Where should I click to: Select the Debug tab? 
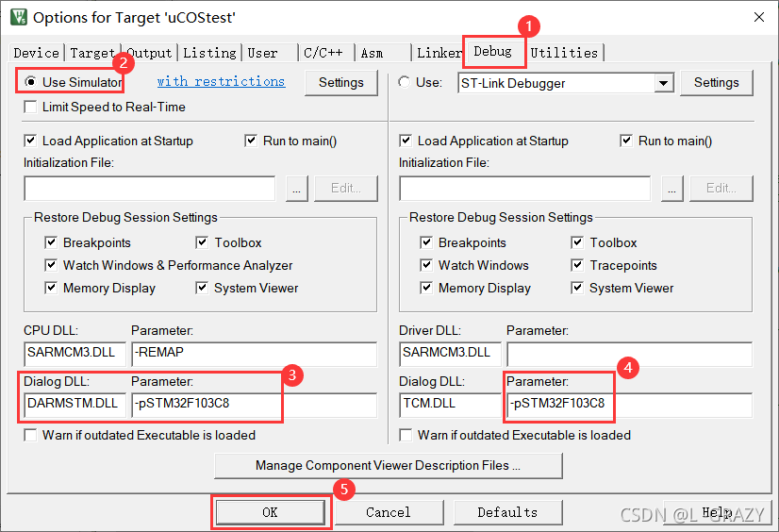click(493, 51)
